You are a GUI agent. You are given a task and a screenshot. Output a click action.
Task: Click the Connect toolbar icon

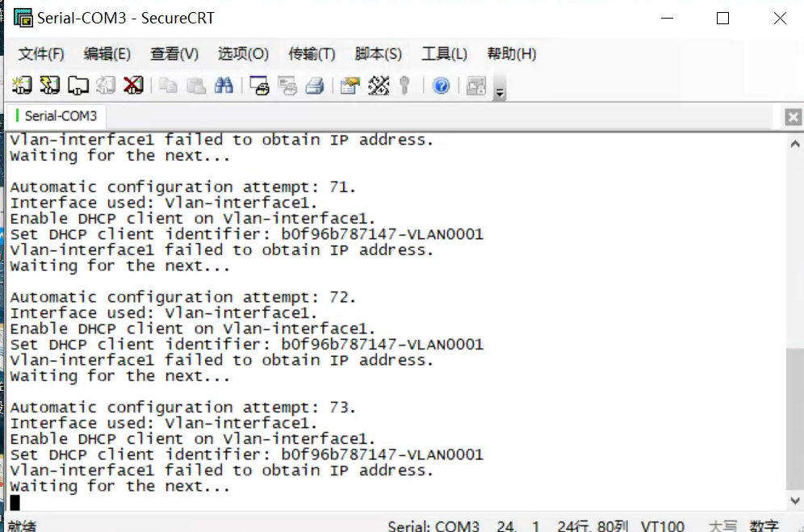point(23,86)
